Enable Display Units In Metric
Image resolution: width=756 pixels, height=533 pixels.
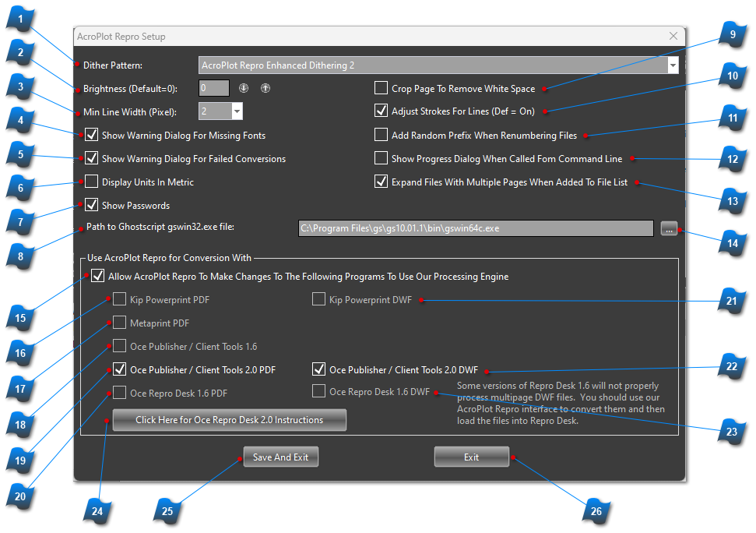(x=92, y=182)
